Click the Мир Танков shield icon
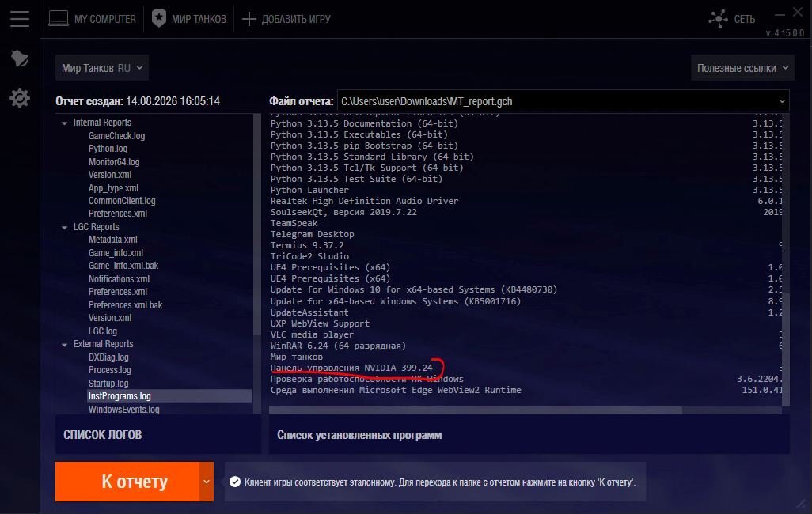Viewport: 812px width, 514px height. click(x=159, y=19)
